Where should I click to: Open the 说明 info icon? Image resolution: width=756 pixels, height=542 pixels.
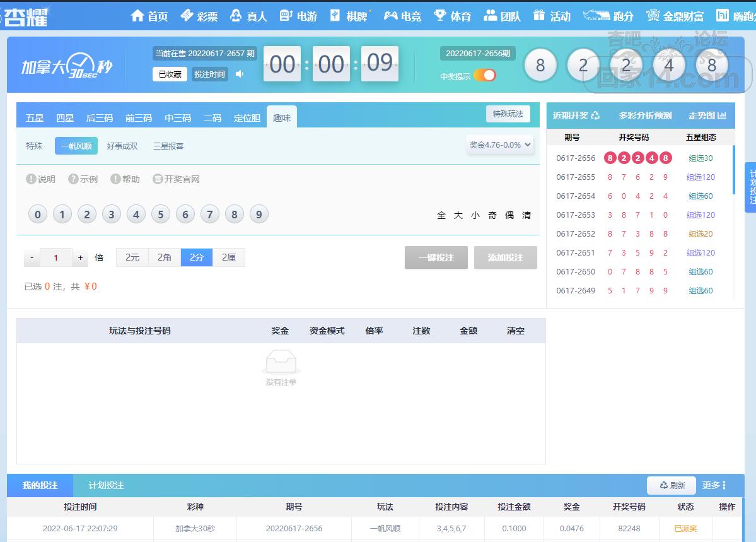31,179
